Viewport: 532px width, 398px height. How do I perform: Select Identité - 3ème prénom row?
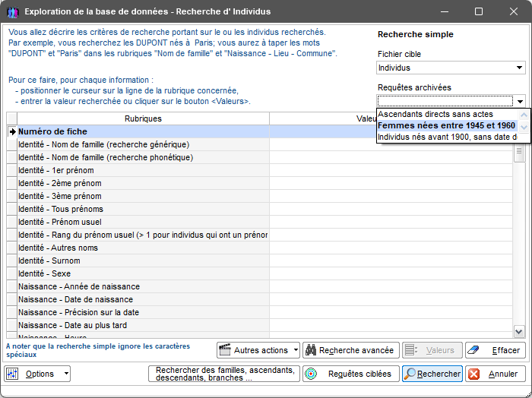pyautogui.click(x=143, y=196)
